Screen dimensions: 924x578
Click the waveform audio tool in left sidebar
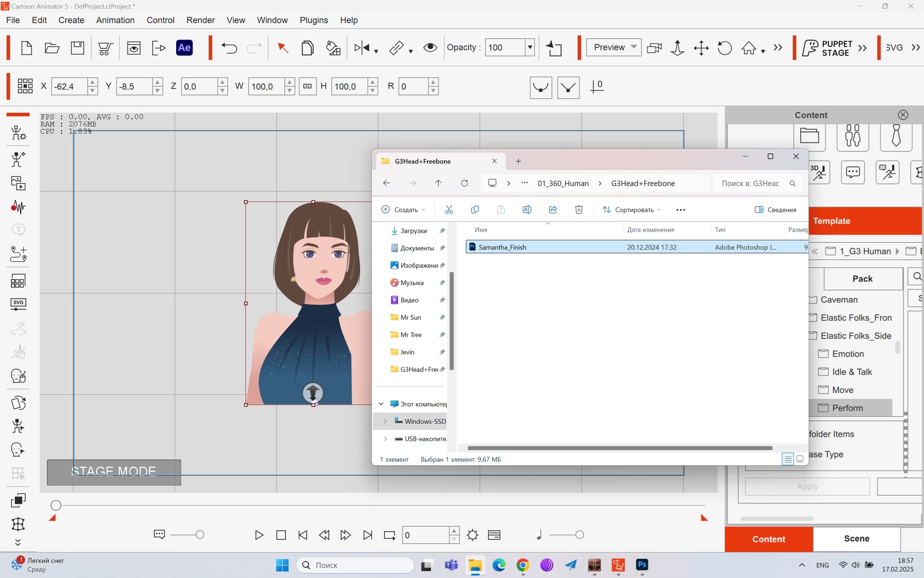(x=18, y=207)
